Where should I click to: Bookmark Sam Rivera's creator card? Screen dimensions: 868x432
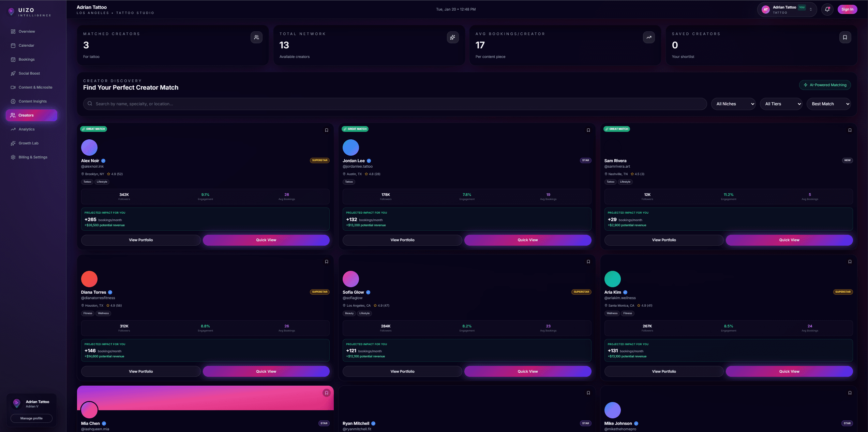click(850, 130)
